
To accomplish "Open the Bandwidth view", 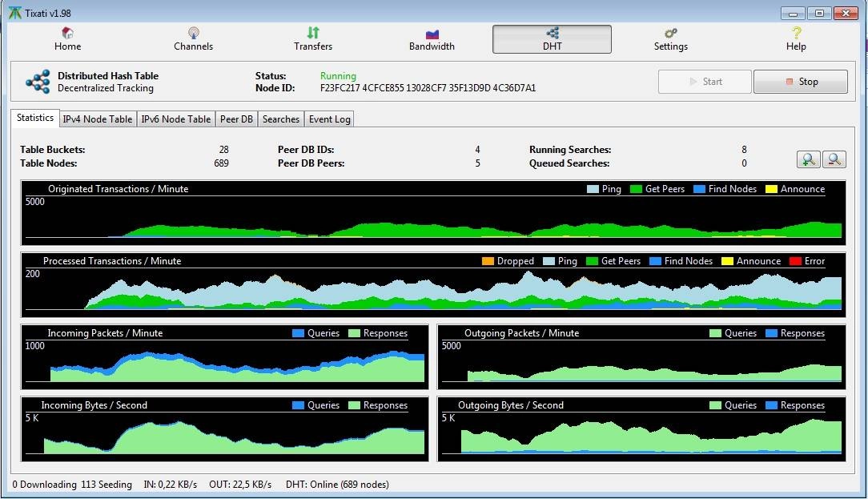I will pyautogui.click(x=432, y=39).
